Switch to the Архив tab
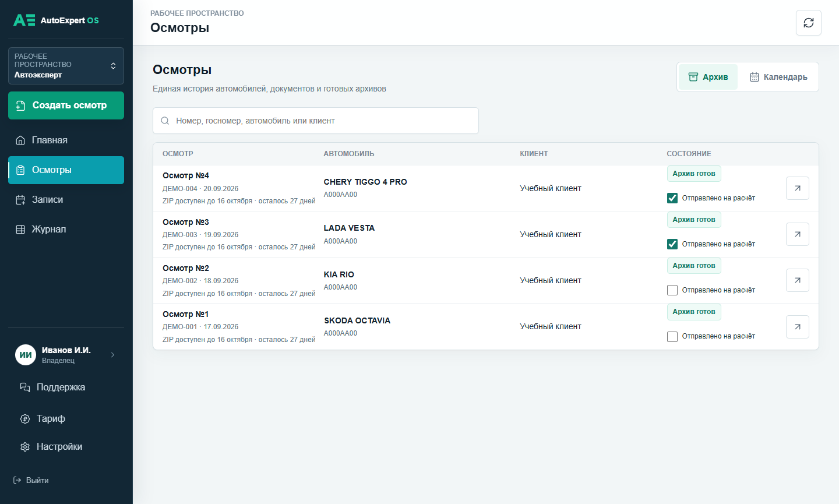This screenshot has height=504, width=839. (x=708, y=77)
